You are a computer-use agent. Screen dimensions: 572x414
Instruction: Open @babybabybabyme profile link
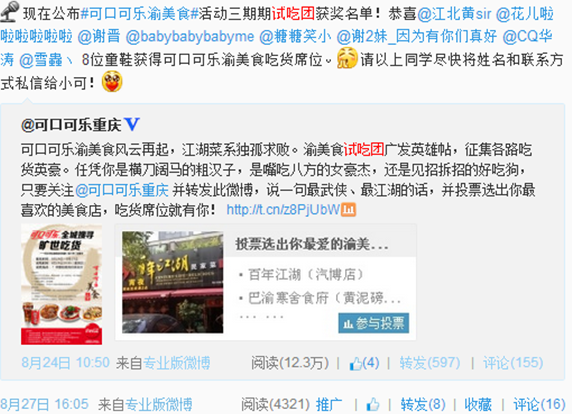pos(190,36)
